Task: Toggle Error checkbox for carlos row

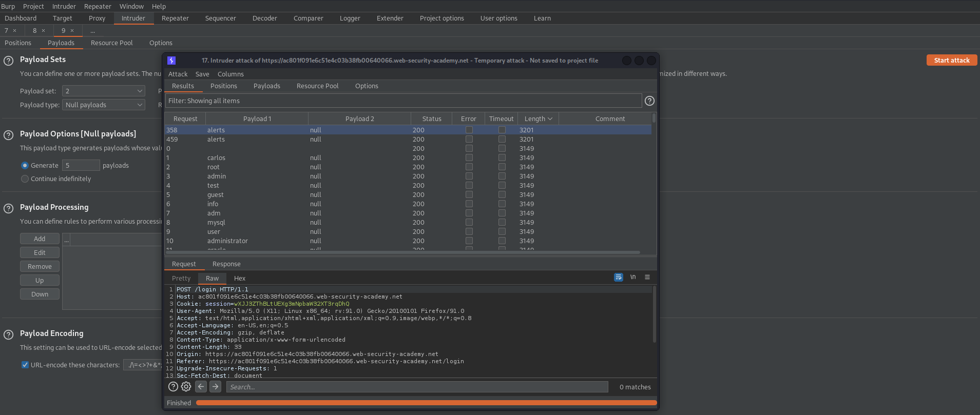Action: [x=469, y=157]
